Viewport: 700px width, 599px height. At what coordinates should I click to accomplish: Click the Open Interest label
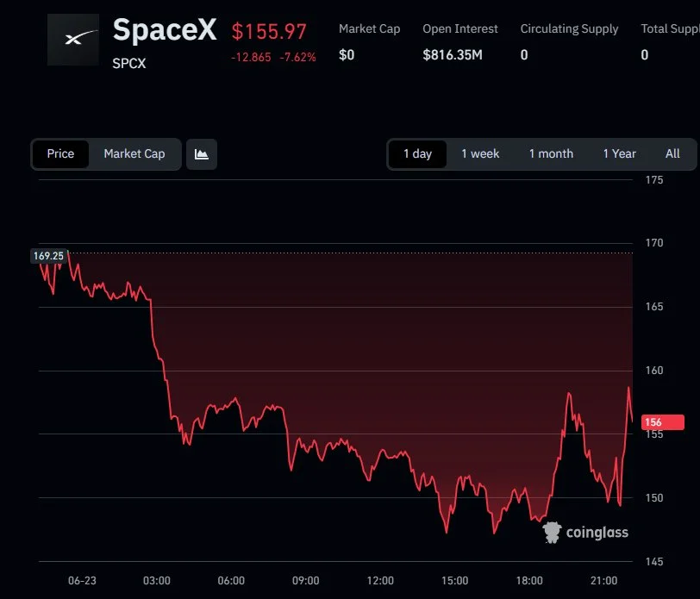[x=460, y=29]
